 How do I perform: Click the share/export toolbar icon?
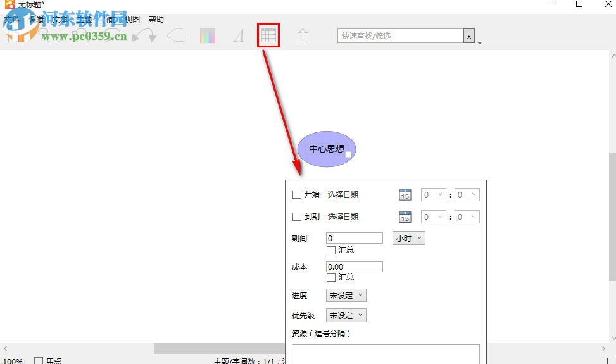coord(303,35)
